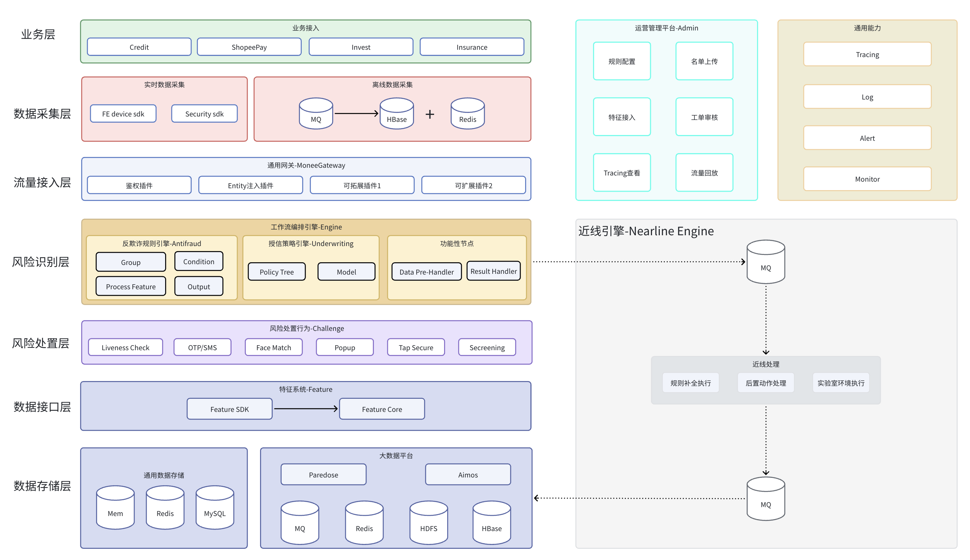
Task: Select the Monitor box
Action: (867, 179)
